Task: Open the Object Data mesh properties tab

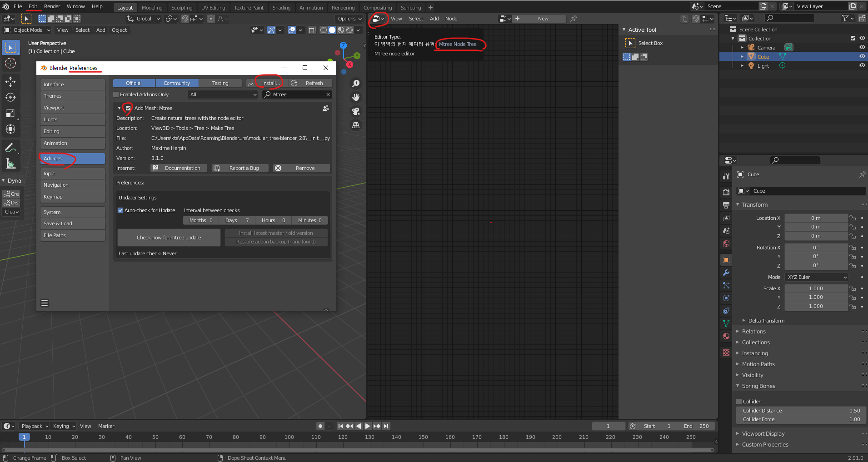Action: (x=726, y=323)
